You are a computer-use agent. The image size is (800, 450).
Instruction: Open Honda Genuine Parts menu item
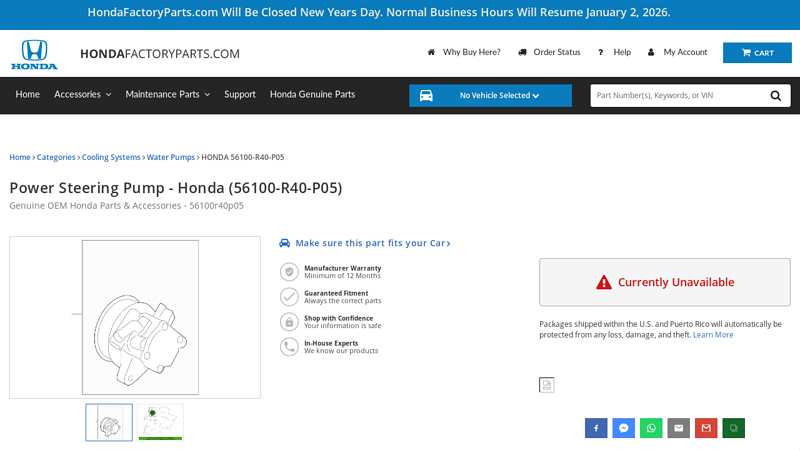coord(312,95)
